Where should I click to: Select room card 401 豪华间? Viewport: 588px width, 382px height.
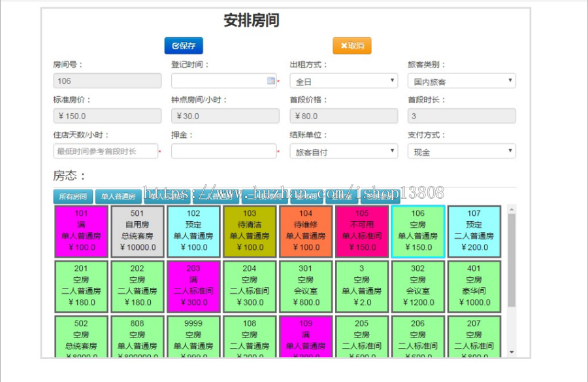pos(474,286)
